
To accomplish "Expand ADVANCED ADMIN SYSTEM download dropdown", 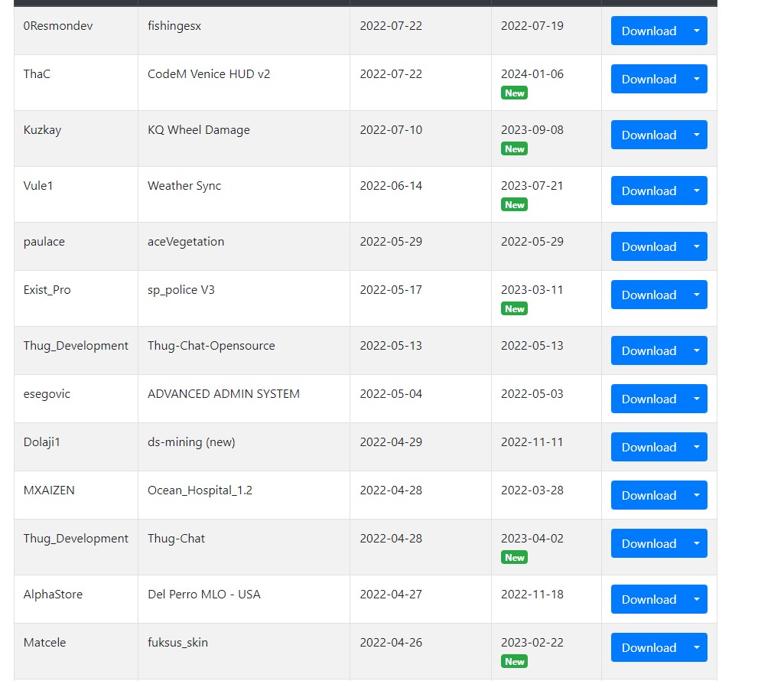I will (697, 399).
